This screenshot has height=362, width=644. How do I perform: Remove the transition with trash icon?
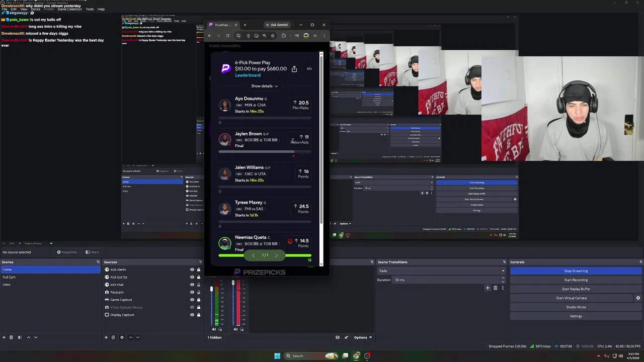coord(495,288)
